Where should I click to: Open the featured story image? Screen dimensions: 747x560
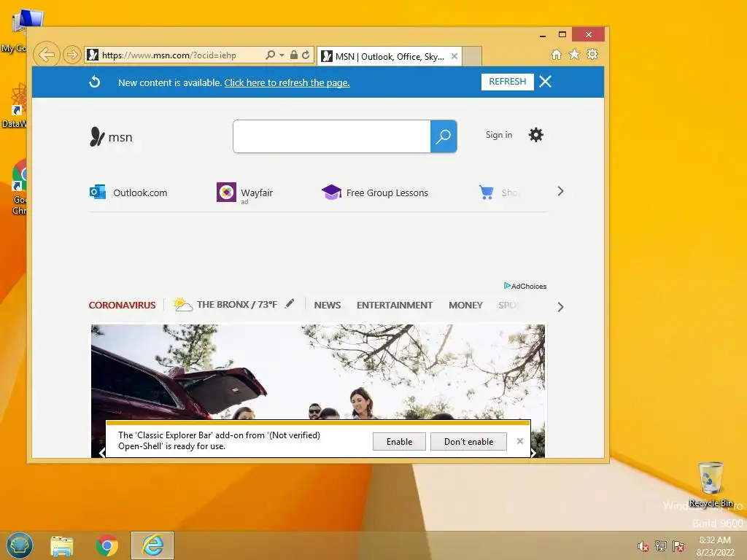318,371
